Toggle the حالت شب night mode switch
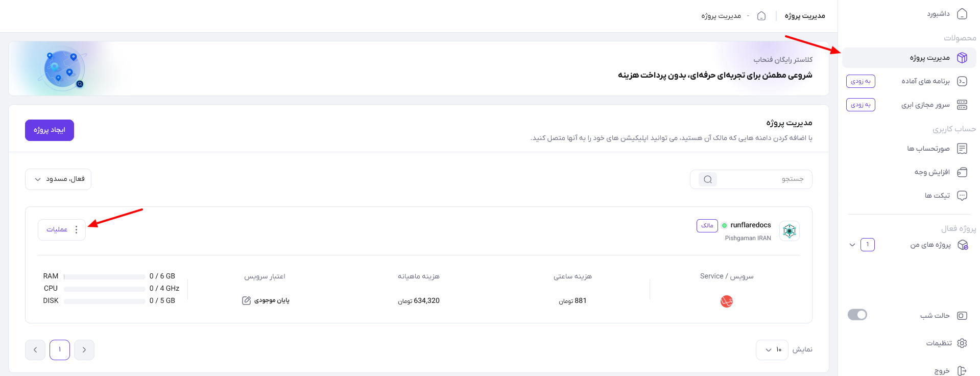This screenshot has height=376, width=980. (x=857, y=315)
